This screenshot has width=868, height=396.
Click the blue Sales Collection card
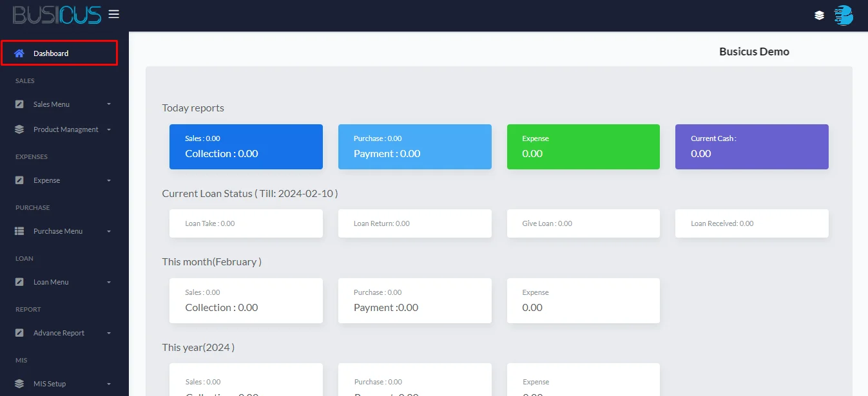tap(246, 147)
